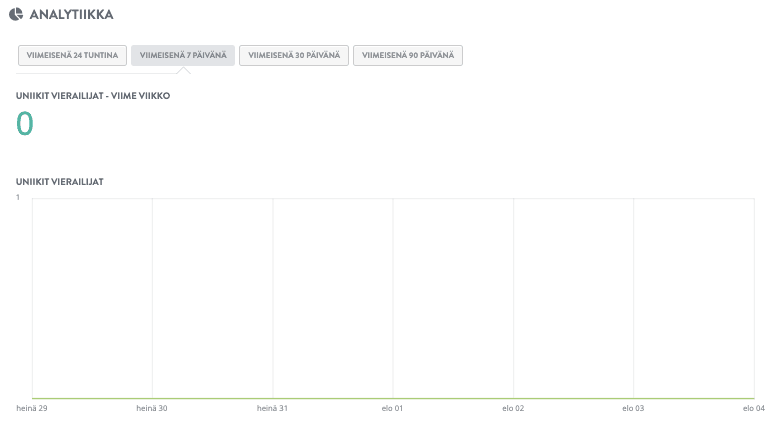The height and width of the screenshot is (439, 777).
Task: Click the 'heinä 31' axis date label
Action: tap(272, 408)
